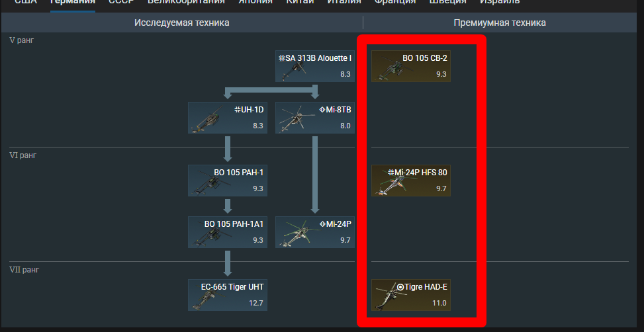
Task: Open the Израиль nation tab
Action: 500,3
